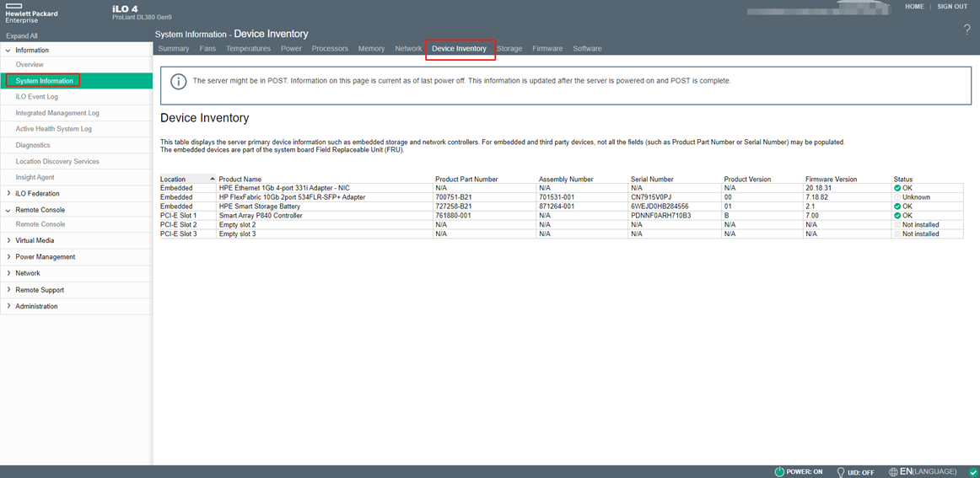Click Expand All in sidebar
This screenshot has width=980, height=478.
click(22, 36)
